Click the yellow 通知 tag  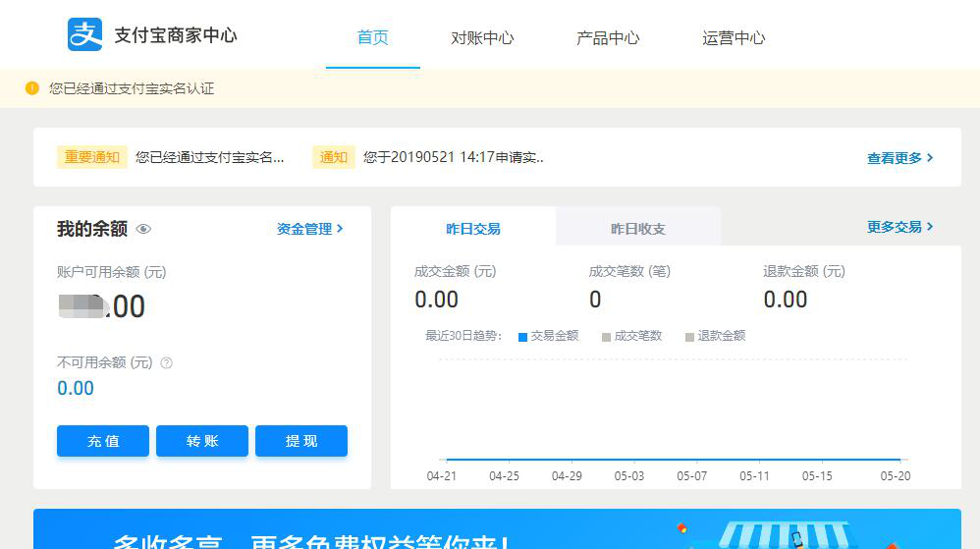pos(334,157)
